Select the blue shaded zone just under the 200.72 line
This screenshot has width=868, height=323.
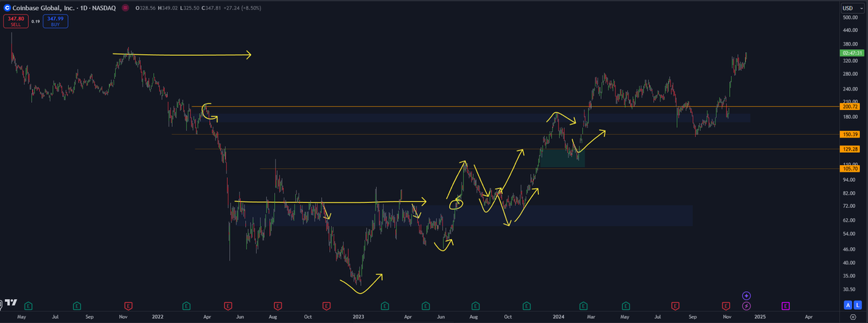pyautogui.click(x=477, y=117)
